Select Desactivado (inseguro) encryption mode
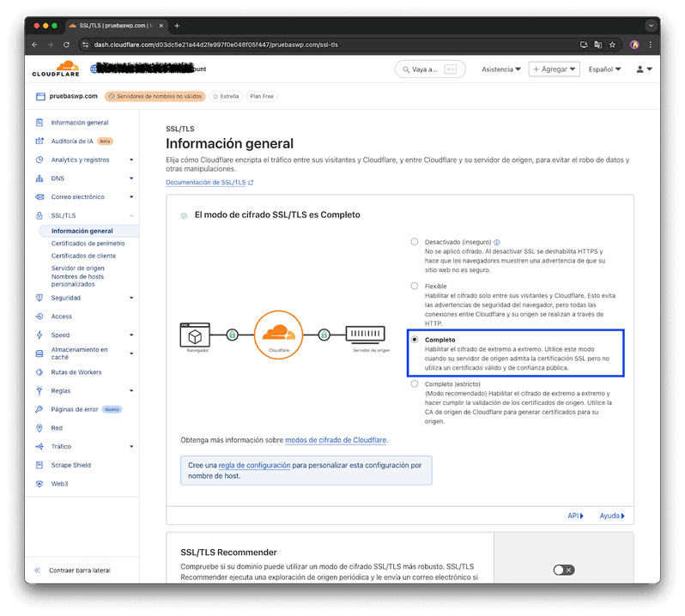This screenshot has height=616, width=685. click(414, 241)
